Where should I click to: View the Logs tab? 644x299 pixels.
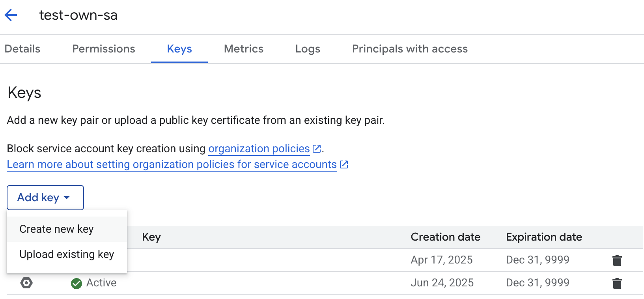[x=308, y=49]
